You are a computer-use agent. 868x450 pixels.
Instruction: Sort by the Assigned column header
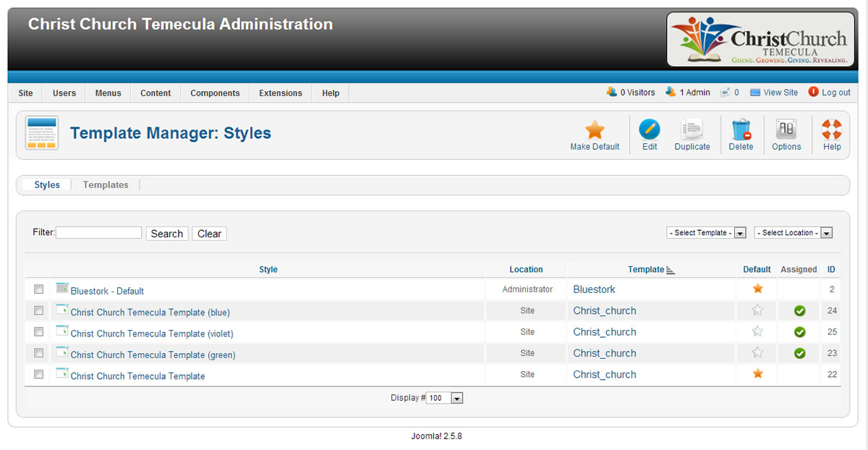[x=799, y=269]
